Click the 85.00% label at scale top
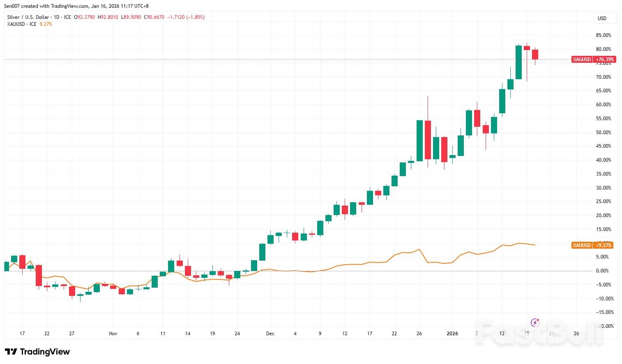 tap(603, 36)
